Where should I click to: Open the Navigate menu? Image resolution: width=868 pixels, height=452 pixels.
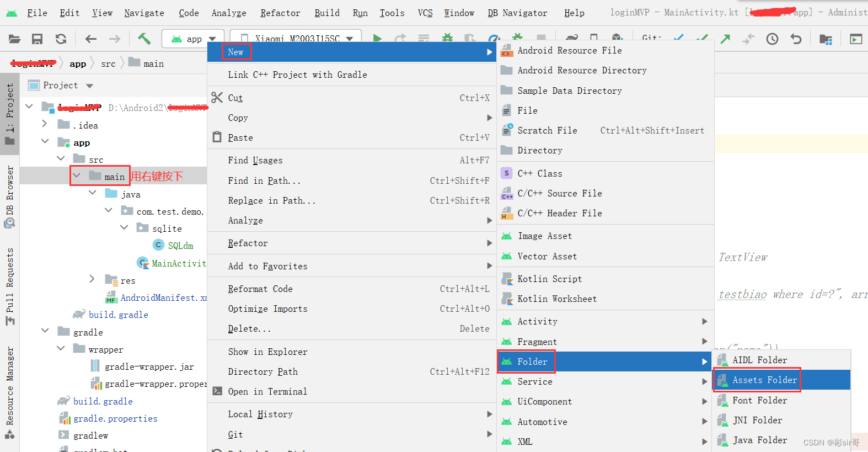pyautogui.click(x=144, y=13)
